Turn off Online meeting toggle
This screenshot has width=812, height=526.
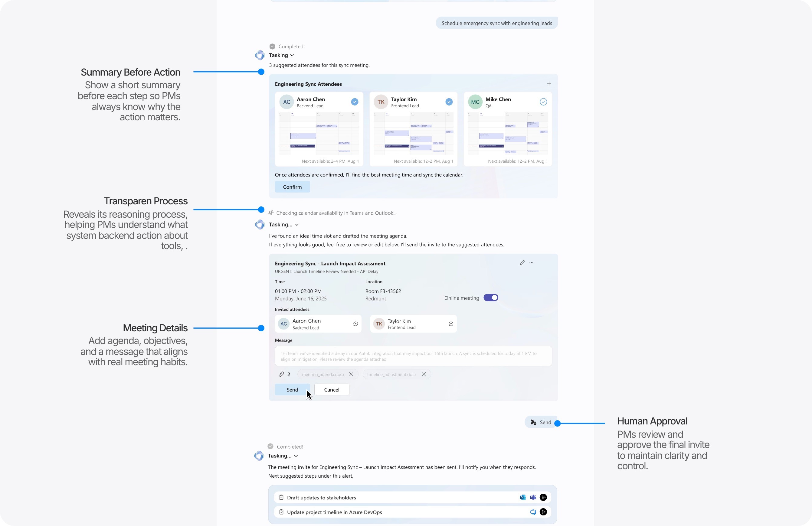click(491, 297)
